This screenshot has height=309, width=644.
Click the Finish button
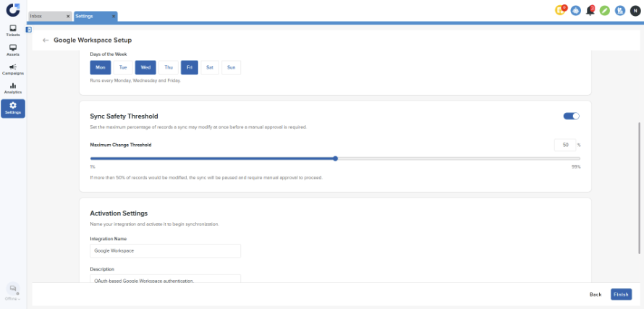coord(621,295)
